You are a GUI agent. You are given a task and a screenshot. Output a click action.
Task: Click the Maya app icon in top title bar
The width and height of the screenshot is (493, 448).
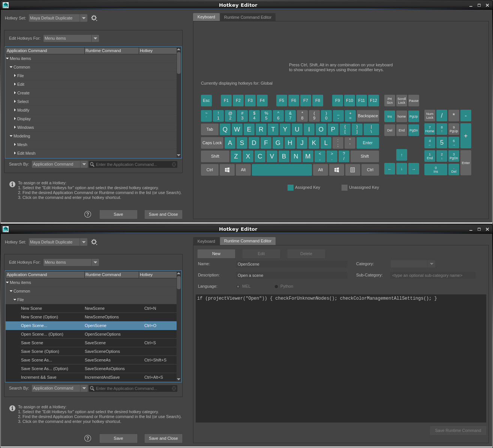(x=6, y=5)
